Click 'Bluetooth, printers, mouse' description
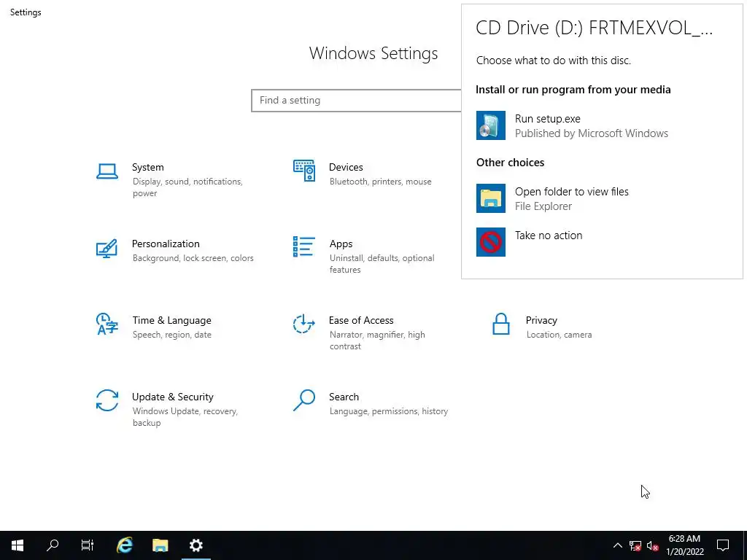This screenshot has height=560, width=747. [380, 182]
